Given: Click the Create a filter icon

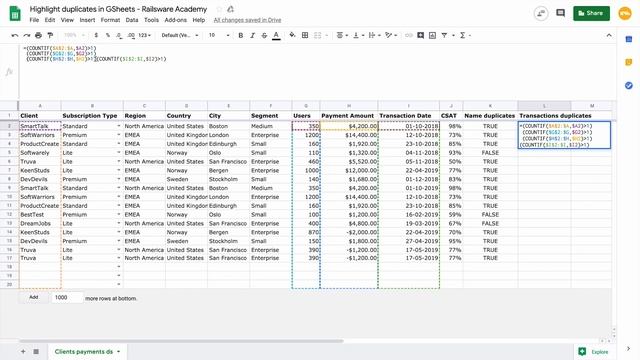Looking at the screenshot, I should point(444,36).
